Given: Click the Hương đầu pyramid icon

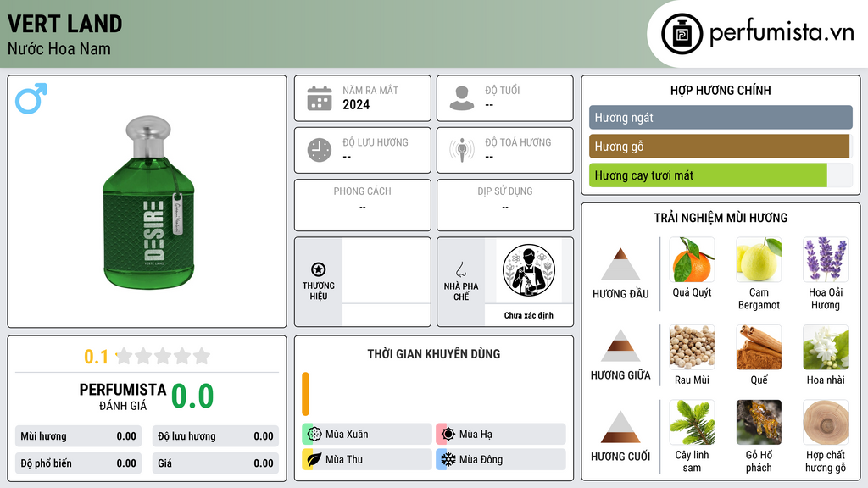Looking at the screenshot, I should [620, 264].
